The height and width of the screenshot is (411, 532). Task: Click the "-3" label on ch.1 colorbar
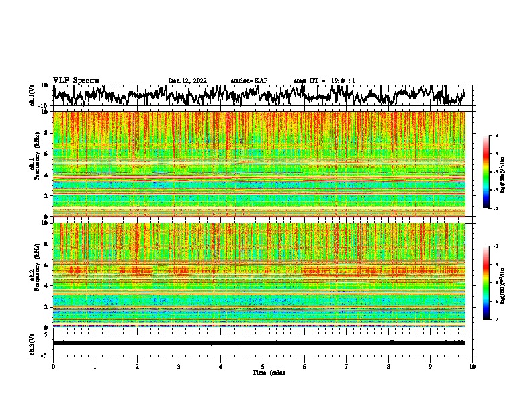pyautogui.click(x=495, y=136)
